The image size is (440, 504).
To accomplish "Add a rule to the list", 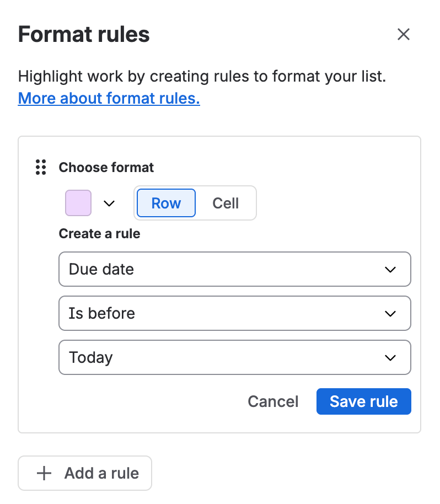I will 85,473.
